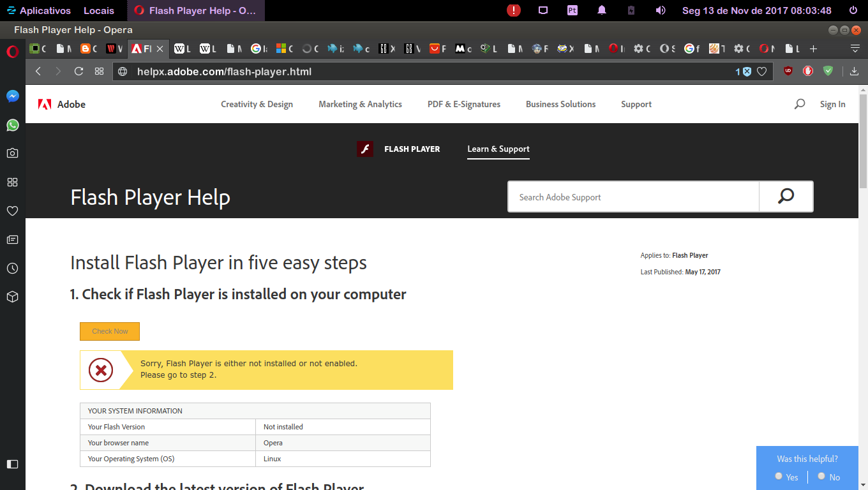
Task: Open the Opera main menu icon
Action: (12, 52)
